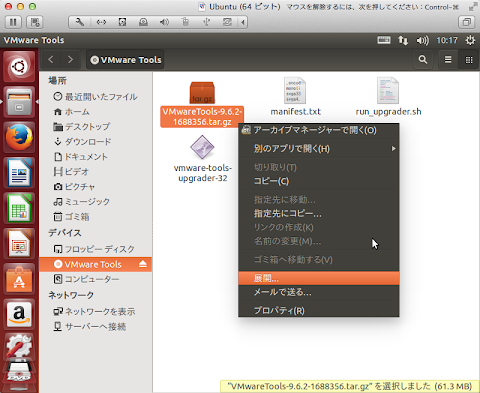Screen dimensions: 480x393
Task: Open the file manager search
Action: click(423, 60)
